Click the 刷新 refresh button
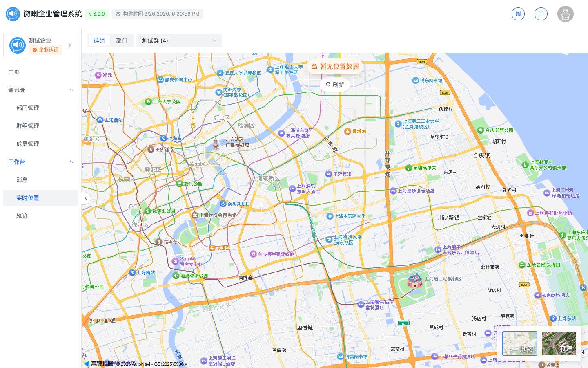The height and width of the screenshot is (368, 588). pyautogui.click(x=335, y=85)
